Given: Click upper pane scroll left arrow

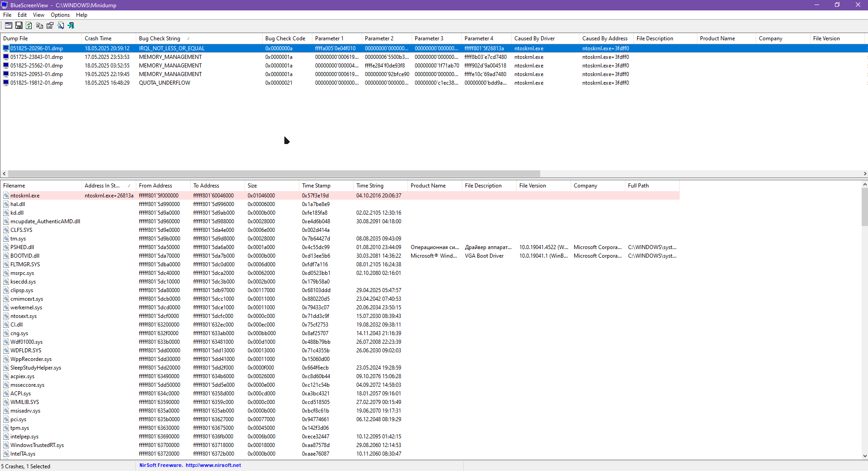Looking at the screenshot, I should click(4, 174).
